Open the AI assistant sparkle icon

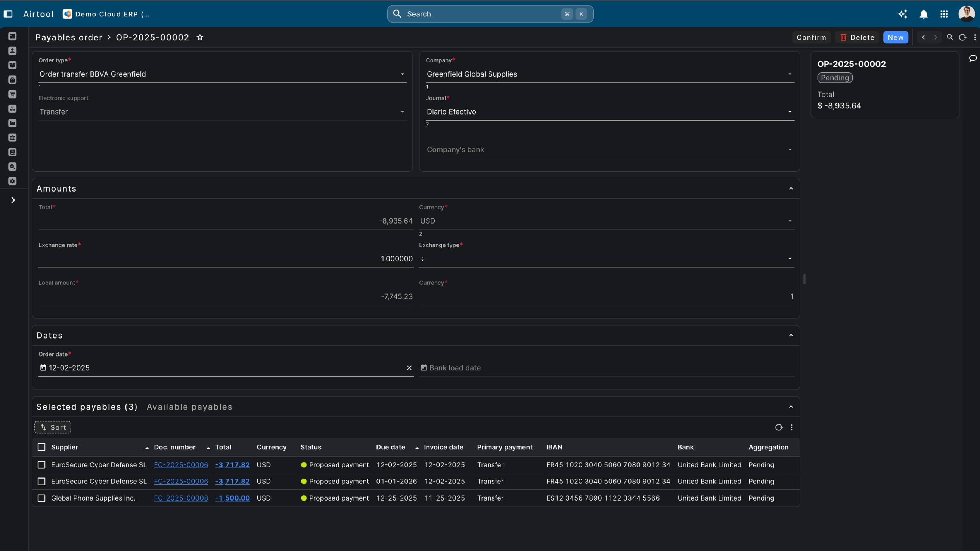pyautogui.click(x=903, y=14)
